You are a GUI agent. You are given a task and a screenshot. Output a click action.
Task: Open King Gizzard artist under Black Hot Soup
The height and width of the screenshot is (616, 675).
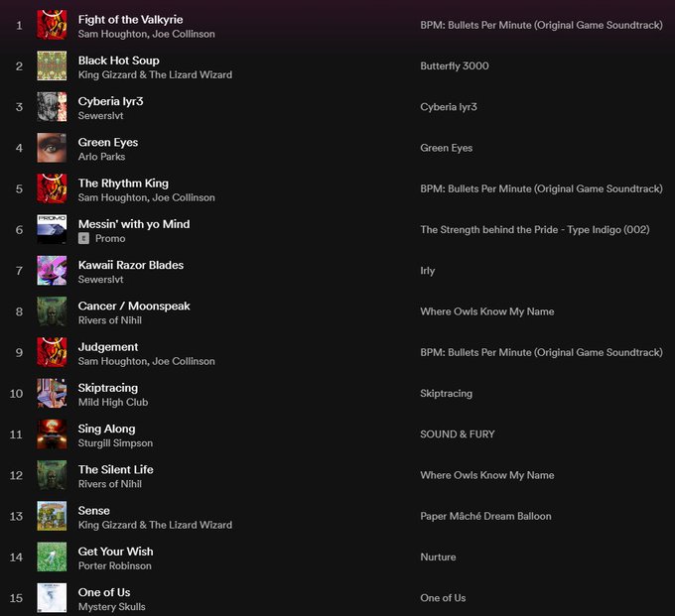click(x=155, y=74)
